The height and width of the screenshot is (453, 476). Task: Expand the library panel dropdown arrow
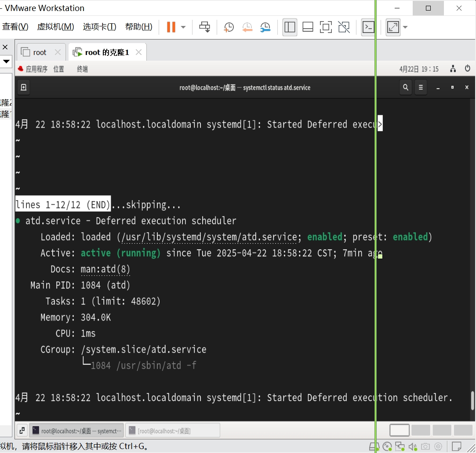6,62
